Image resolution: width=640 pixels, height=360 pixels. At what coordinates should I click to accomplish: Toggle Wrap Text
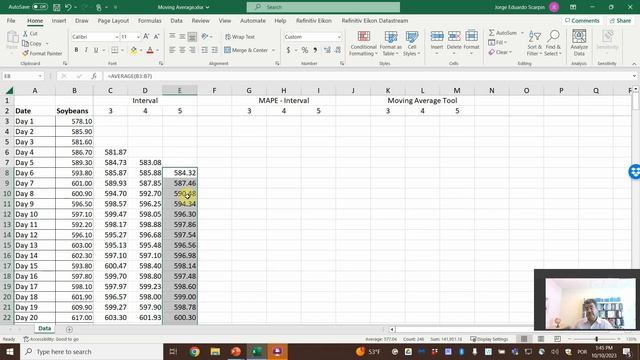click(240, 37)
